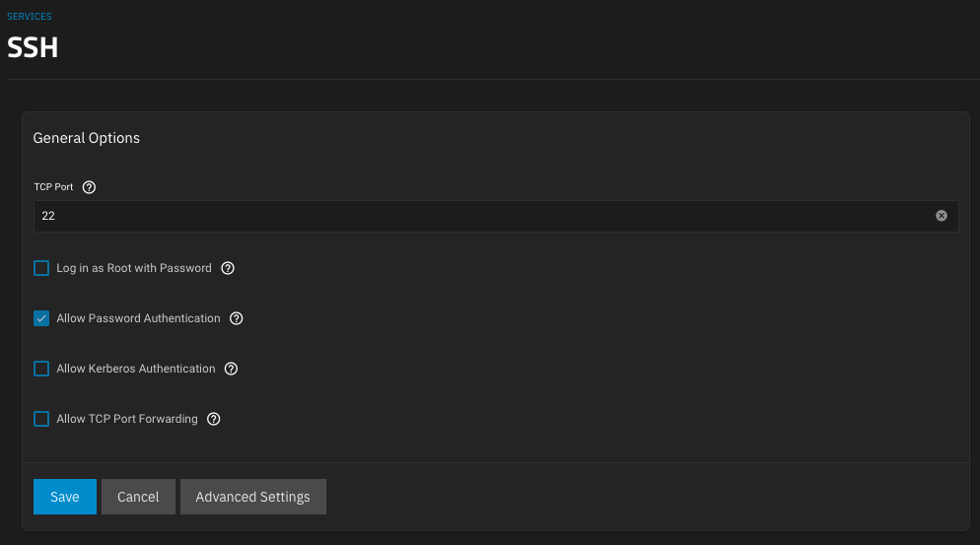Click the 'Allow Password Authentication' label text
980x545 pixels.
[138, 318]
